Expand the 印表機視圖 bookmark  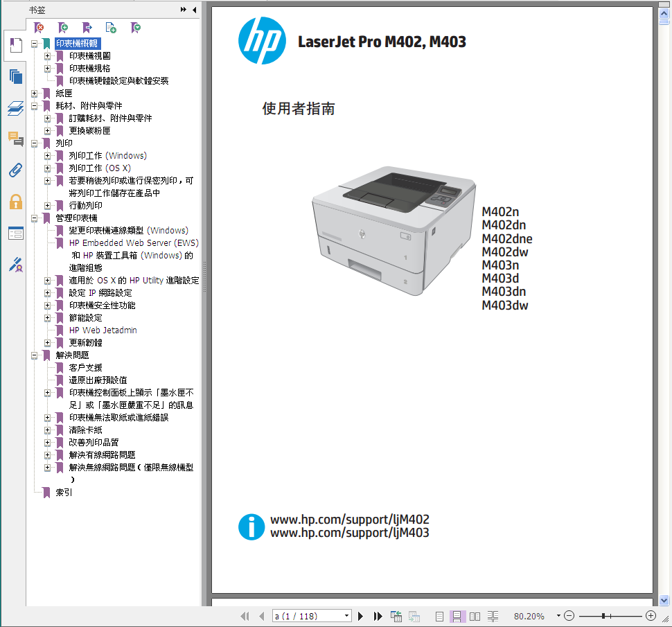point(48,55)
